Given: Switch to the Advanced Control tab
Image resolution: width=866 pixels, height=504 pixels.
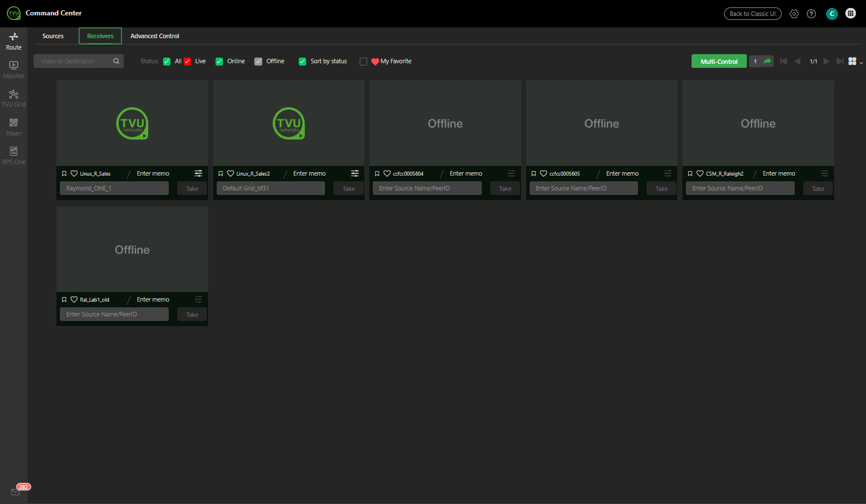Looking at the screenshot, I should 155,36.
